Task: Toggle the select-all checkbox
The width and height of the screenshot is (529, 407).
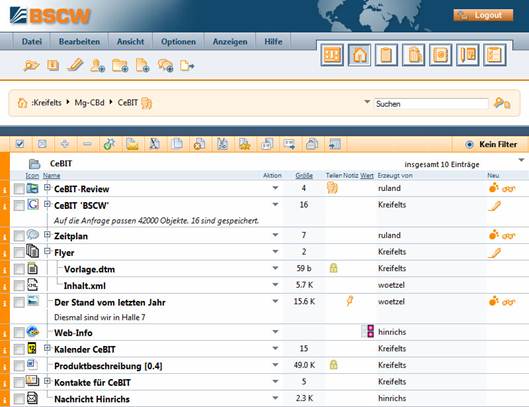Action: [20, 144]
